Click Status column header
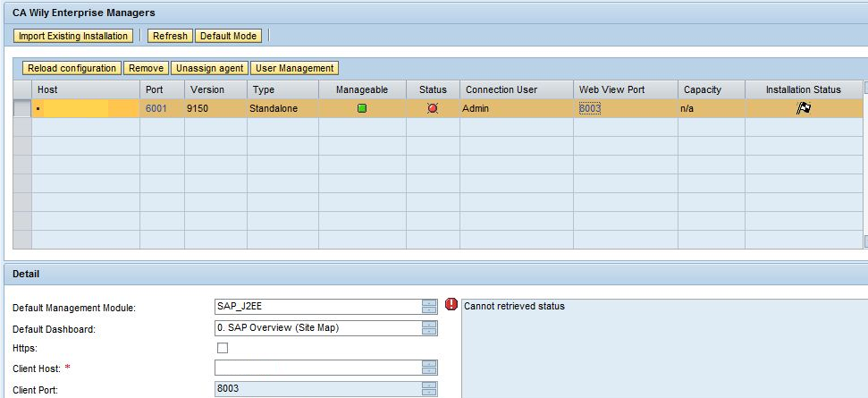The width and height of the screenshot is (868, 398). click(433, 89)
